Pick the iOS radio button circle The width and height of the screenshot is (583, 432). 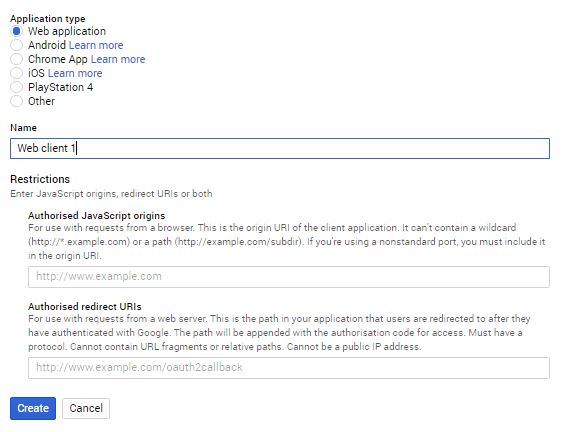[x=16, y=73]
